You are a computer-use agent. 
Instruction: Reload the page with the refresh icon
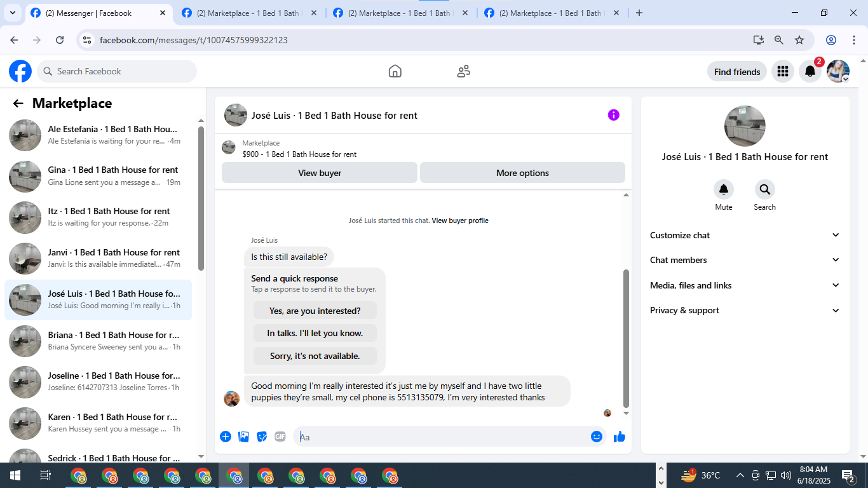(x=60, y=40)
